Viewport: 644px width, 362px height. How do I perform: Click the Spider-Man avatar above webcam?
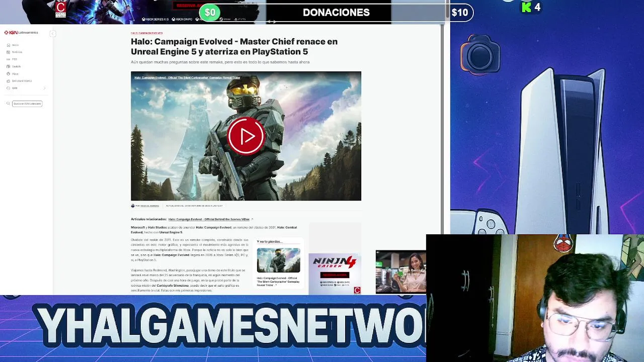coord(563,243)
